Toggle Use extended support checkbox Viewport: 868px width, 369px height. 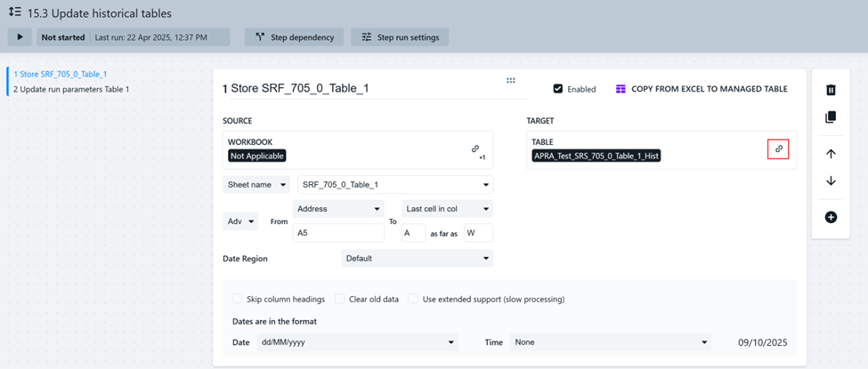tap(413, 299)
